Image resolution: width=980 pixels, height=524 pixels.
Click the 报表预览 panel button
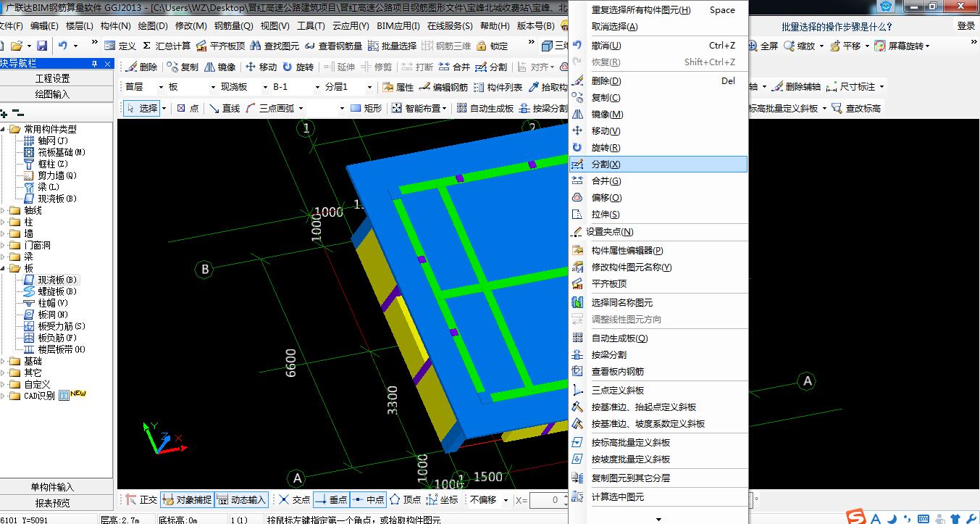click(x=53, y=502)
